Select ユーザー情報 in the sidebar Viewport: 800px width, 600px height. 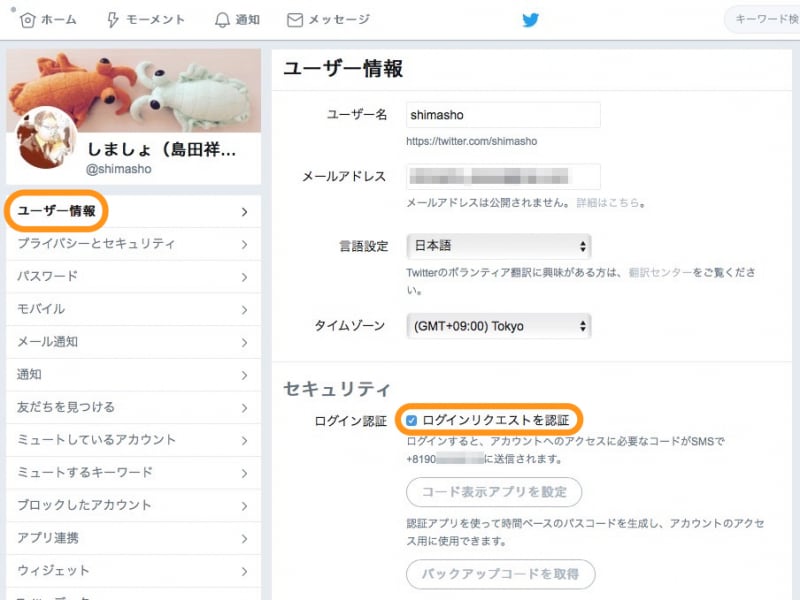(x=60, y=212)
